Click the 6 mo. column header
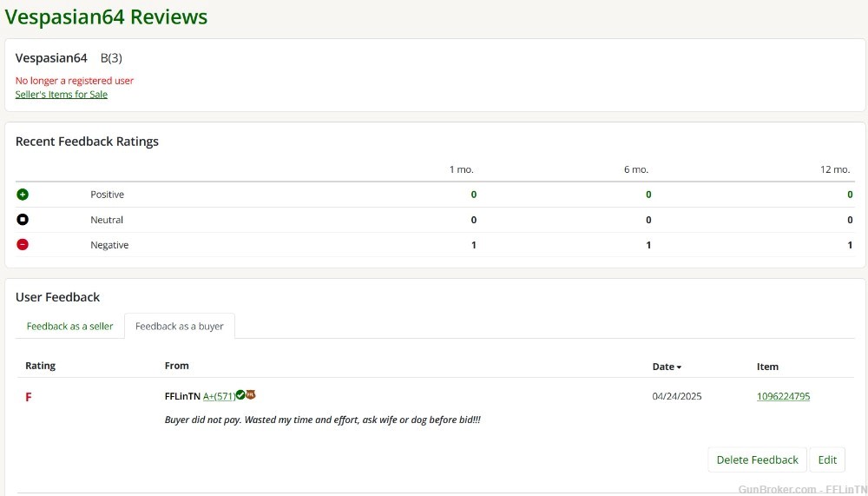 636,169
